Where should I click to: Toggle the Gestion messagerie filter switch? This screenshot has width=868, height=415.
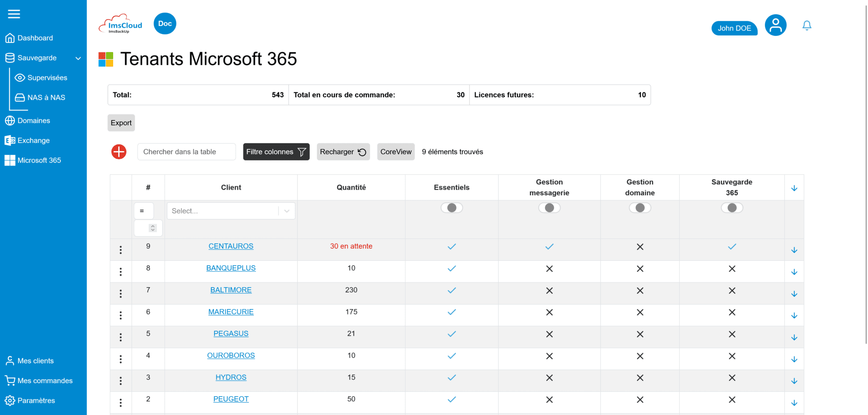pos(549,207)
